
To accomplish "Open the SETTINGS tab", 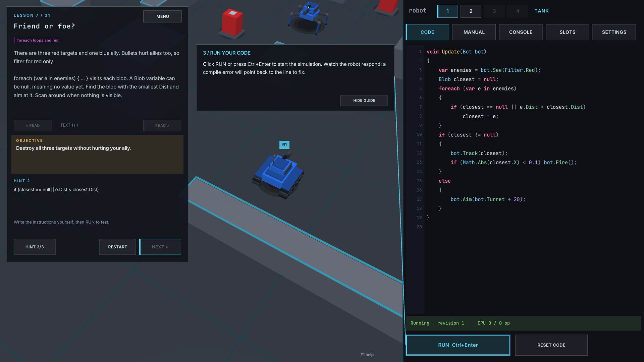I will 614,32.
